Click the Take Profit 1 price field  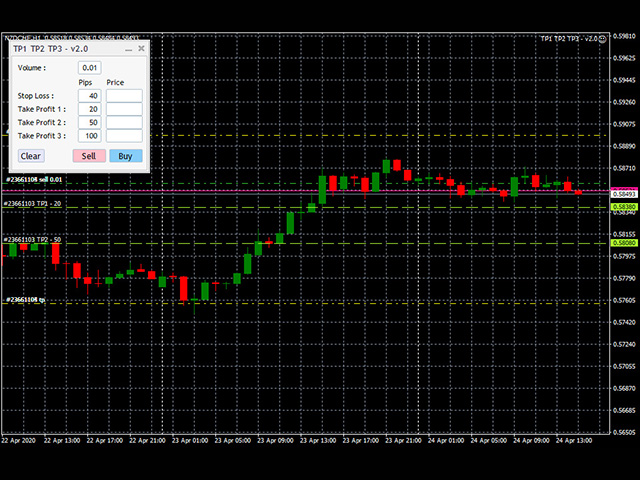click(x=124, y=109)
